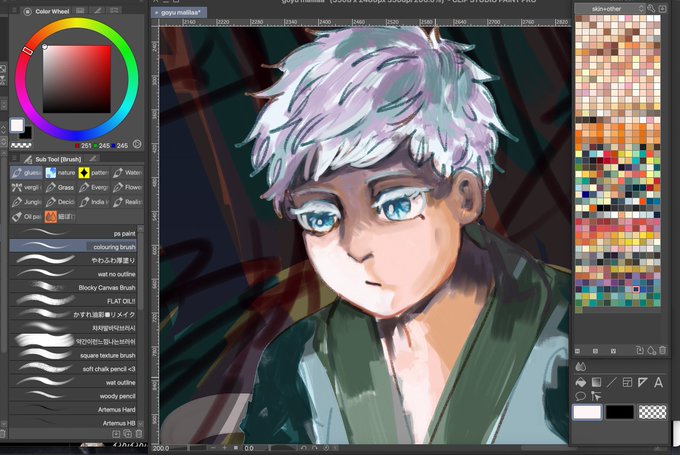
Task: Choose ps paint brush
Action: tap(73, 233)
